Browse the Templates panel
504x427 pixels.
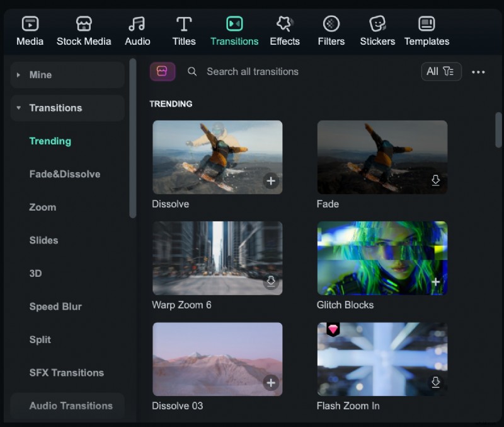[427, 30]
